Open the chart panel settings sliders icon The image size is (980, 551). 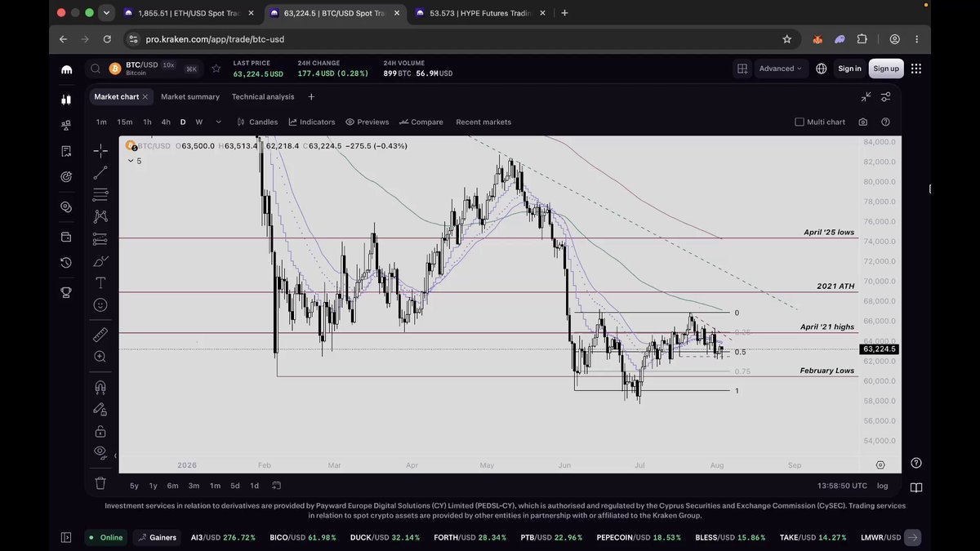click(885, 96)
